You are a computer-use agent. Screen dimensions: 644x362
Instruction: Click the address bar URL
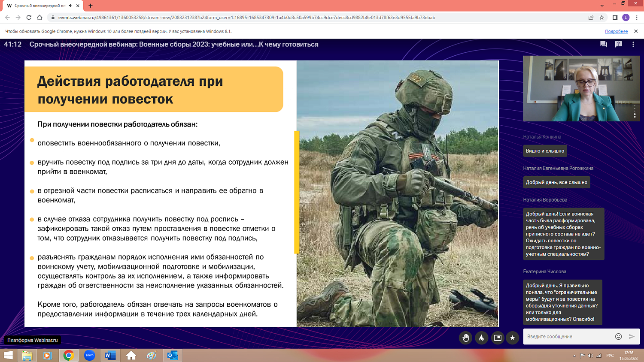[x=246, y=18]
